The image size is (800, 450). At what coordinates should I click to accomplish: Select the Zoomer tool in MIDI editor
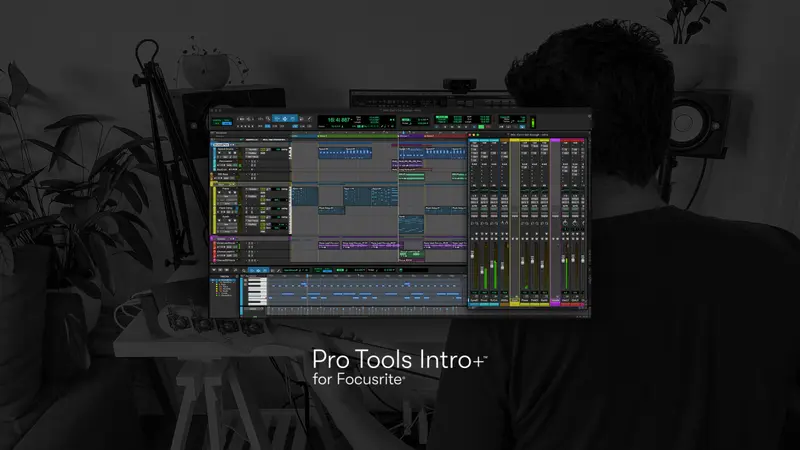click(x=244, y=270)
